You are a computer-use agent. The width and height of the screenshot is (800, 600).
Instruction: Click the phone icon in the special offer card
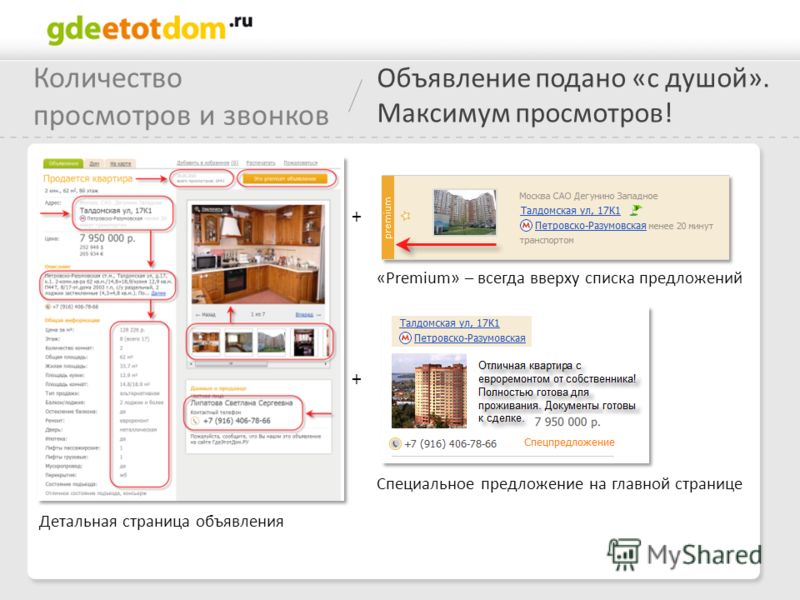(395, 444)
